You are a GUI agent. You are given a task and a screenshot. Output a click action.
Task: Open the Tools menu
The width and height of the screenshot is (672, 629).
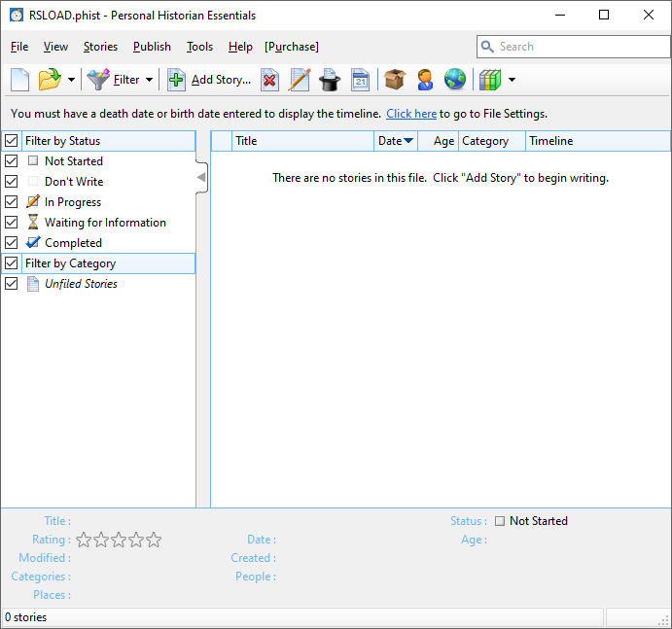point(199,47)
